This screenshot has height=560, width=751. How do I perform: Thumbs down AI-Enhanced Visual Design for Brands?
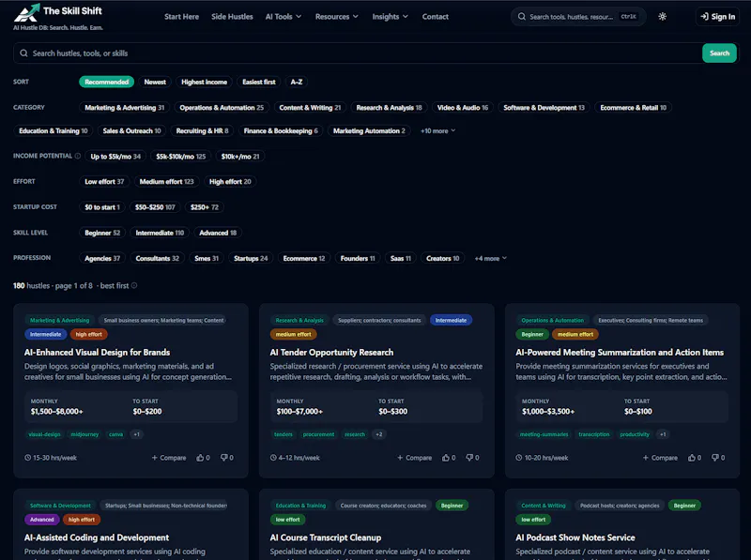tap(223, 458)
